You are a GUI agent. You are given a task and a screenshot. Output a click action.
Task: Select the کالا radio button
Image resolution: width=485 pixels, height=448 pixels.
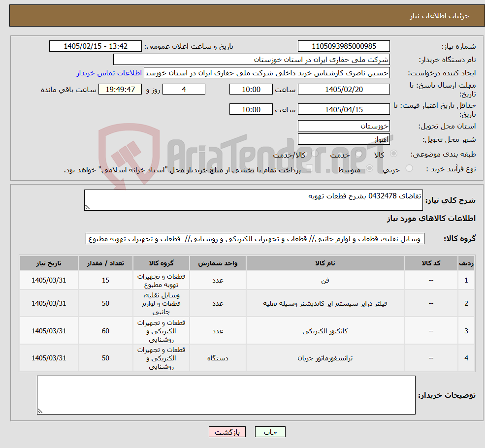click(x=394, y=154)
